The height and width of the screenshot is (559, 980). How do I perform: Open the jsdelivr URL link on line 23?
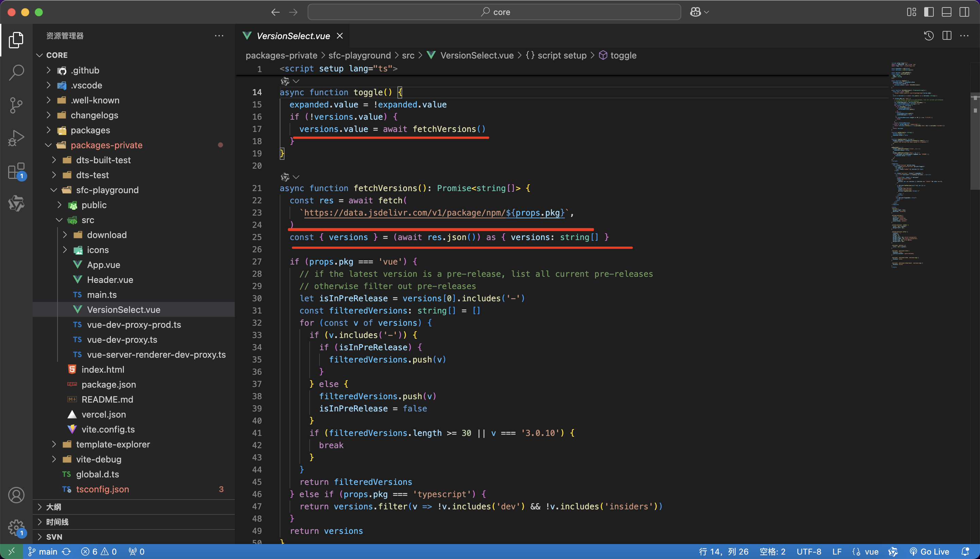click(434, 213)
